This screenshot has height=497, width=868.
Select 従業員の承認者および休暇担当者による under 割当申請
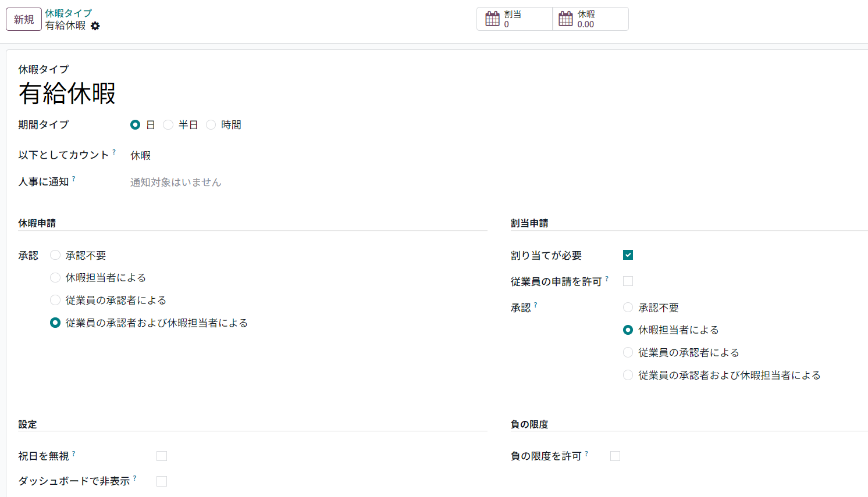pos(628,375)
